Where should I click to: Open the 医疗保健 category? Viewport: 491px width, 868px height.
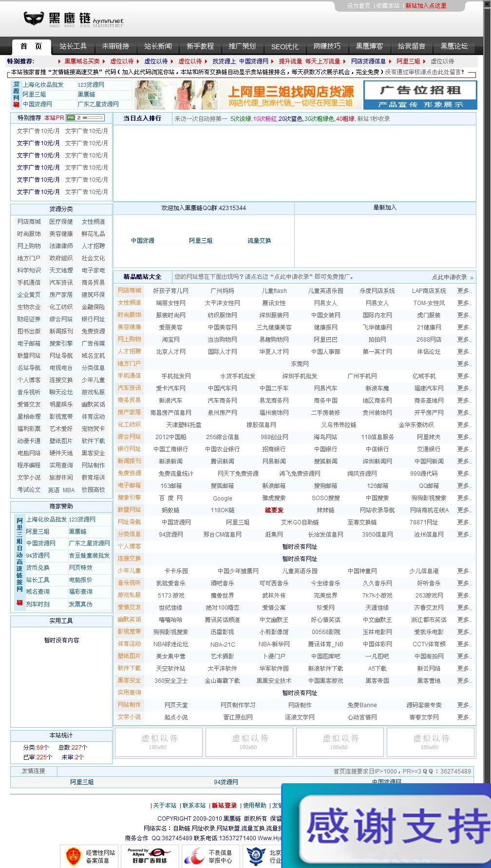61,222
